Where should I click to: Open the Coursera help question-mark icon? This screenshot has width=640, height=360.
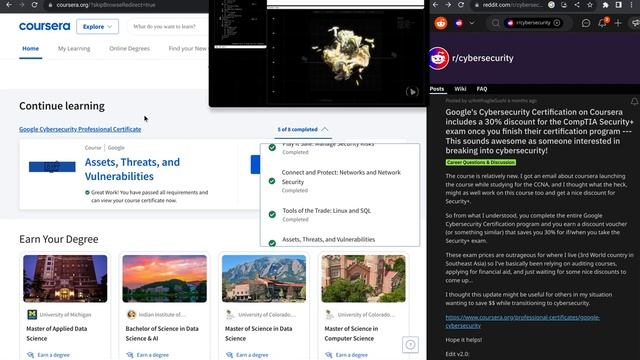411,344
